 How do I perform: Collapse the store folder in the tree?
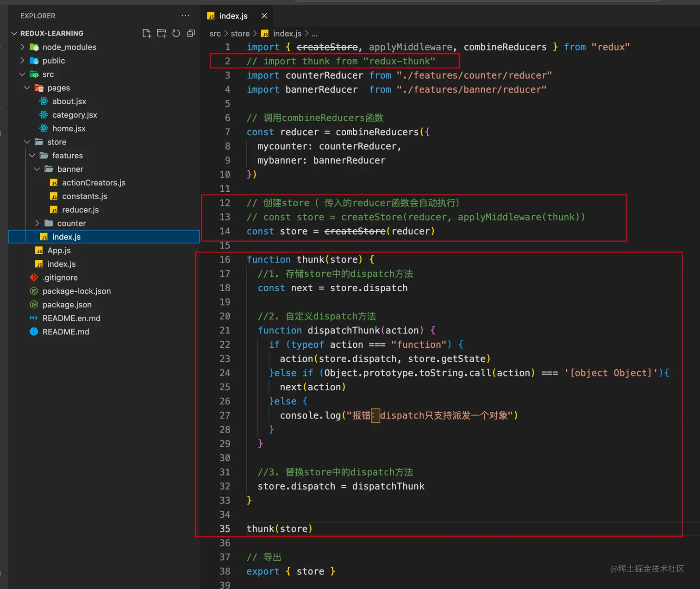(27, 142)
